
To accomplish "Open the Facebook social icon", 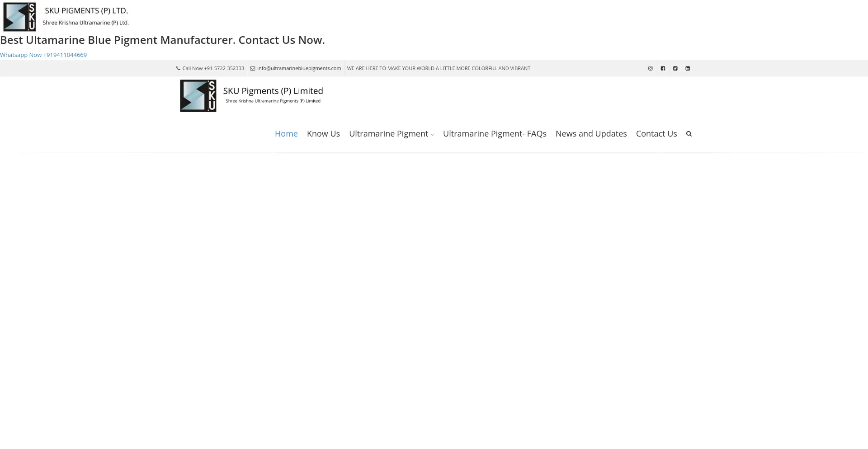I will point(663,68).
